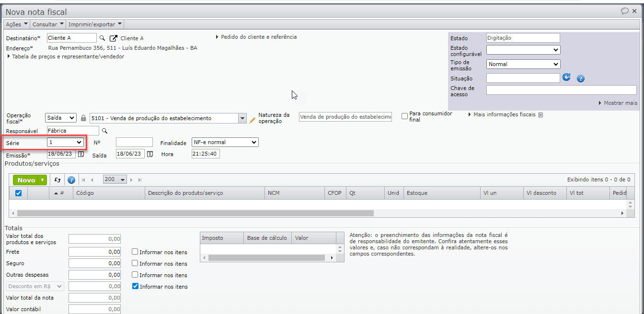This screenshot has height=314, width=644.
Task: Expand Mostrar mais in the status panel
Action: 618,103
